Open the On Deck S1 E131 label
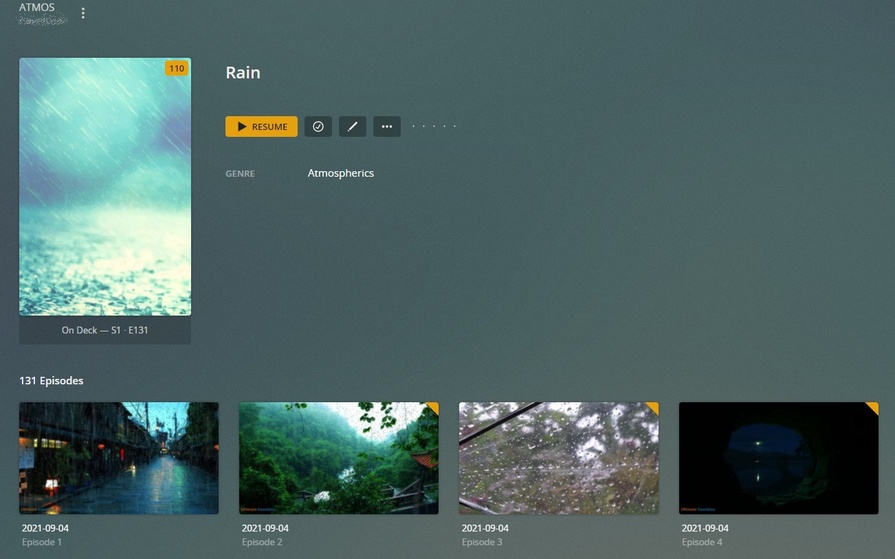 tap(105, 330)
